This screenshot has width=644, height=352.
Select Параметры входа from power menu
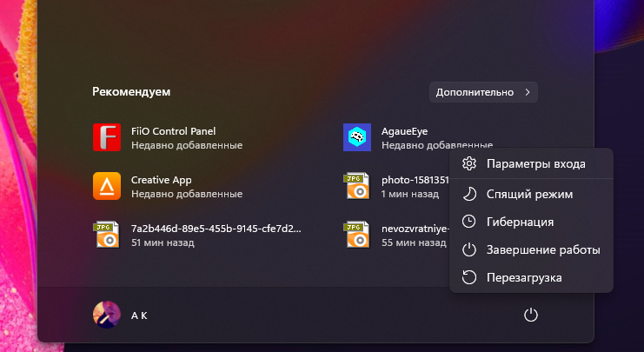pyautogui.click(x=535, y=163)
